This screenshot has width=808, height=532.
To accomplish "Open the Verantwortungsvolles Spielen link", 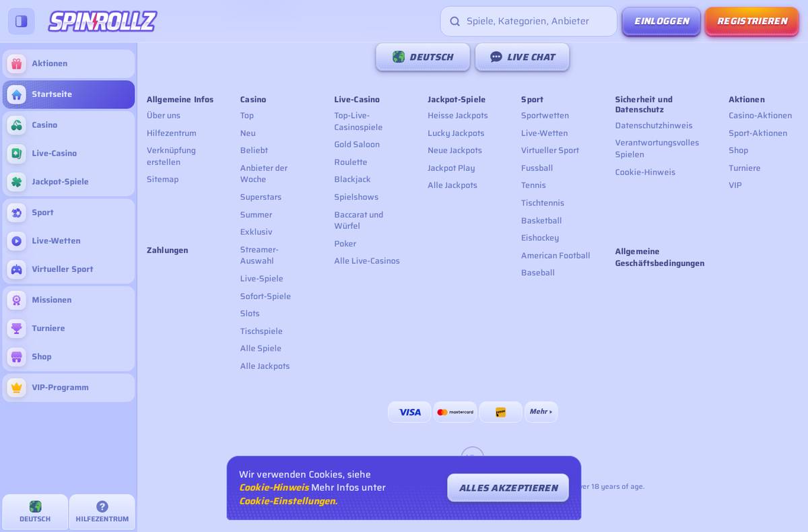I will pyautogui.click(x=657, y=149).
